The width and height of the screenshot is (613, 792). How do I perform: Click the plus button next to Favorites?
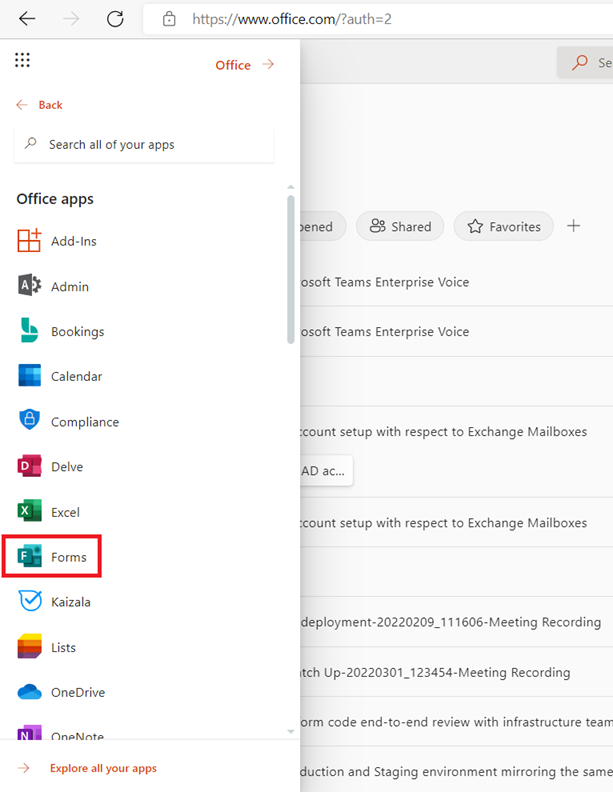click(574, 226)
